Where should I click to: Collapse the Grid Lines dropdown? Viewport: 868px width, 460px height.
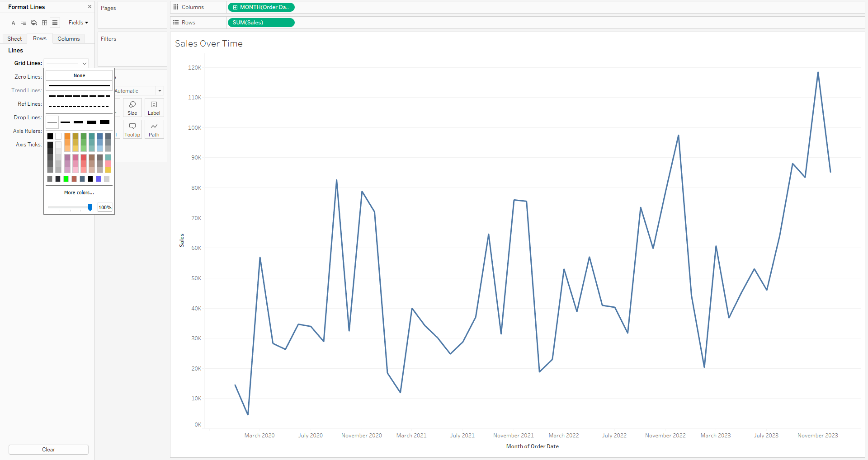pyautogui.click(x=66, y=63)
